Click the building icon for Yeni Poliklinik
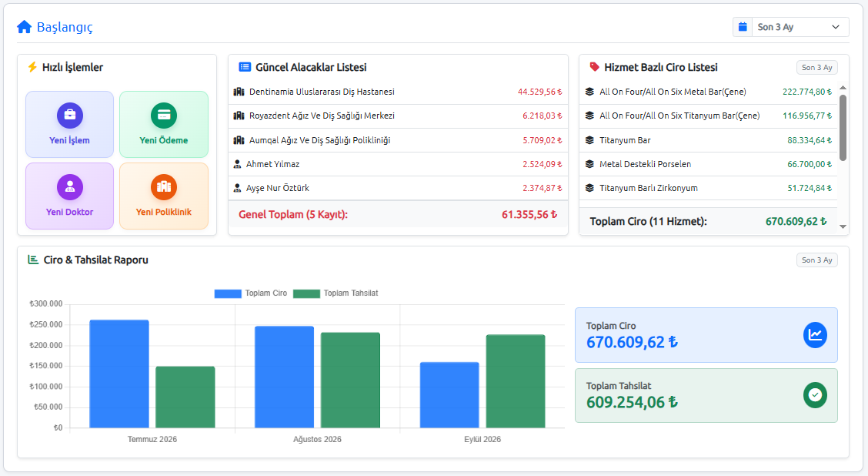Viewport: 868px width, 476px height. pyautogui.click(x=164, y=187)
